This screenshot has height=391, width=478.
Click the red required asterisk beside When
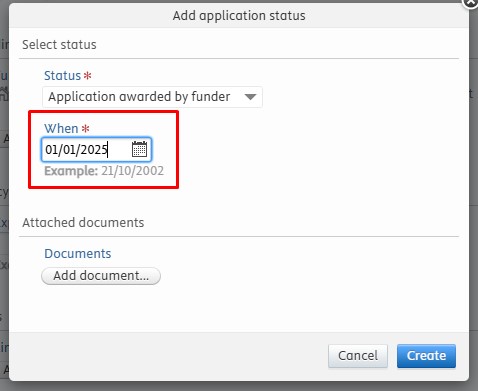tap(86, 128)
